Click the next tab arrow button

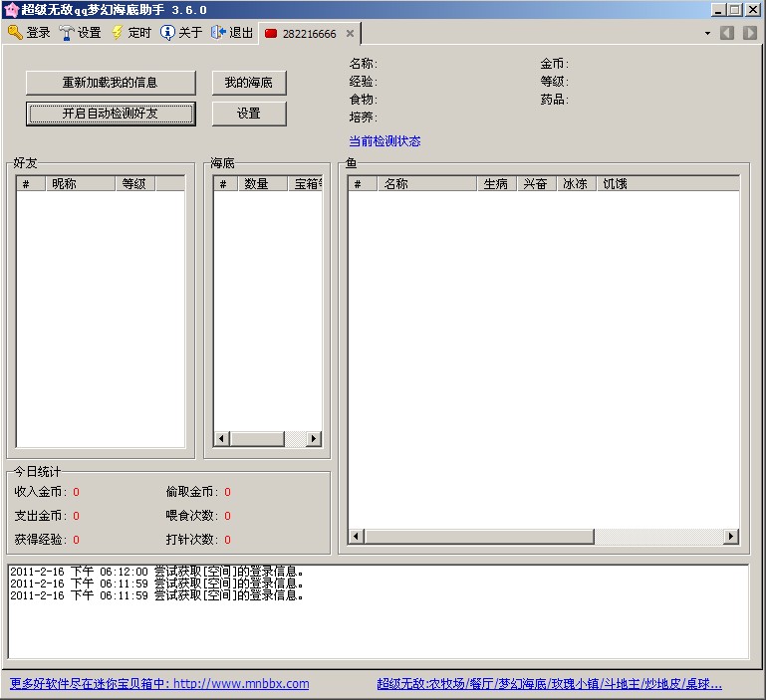tap(749, 33)
